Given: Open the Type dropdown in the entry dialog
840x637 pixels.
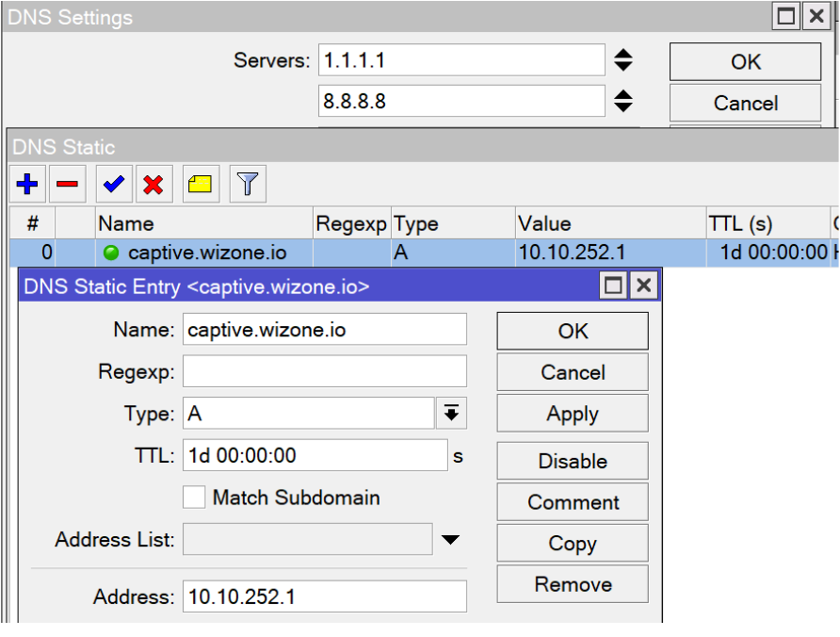Looking at the screenshot, I should point(451,413).
